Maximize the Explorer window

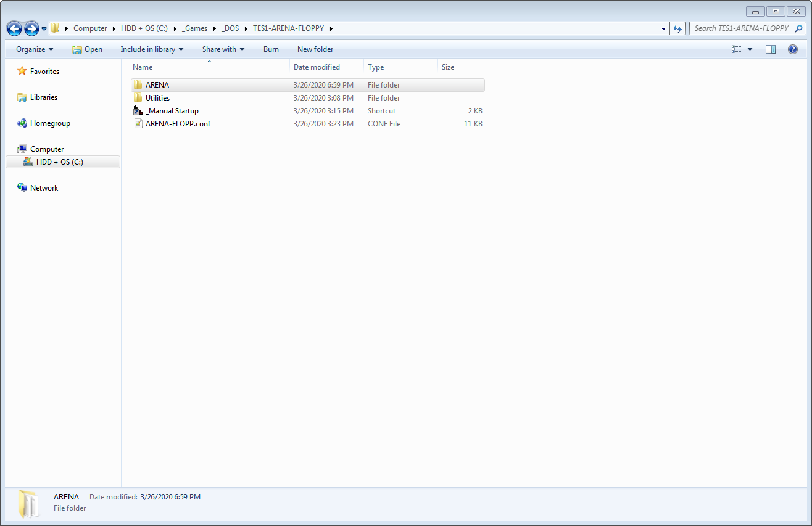pyautogui.click(x=776, y=11)
